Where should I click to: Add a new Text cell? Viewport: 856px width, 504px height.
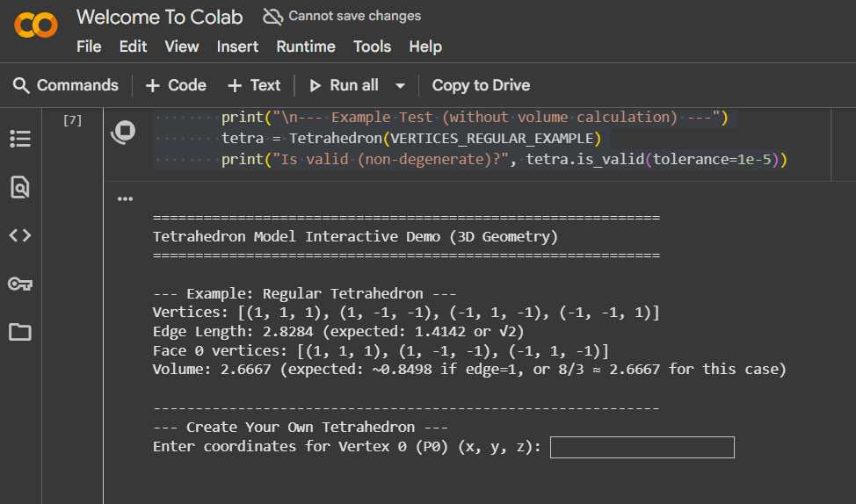[x=254, y=85]
